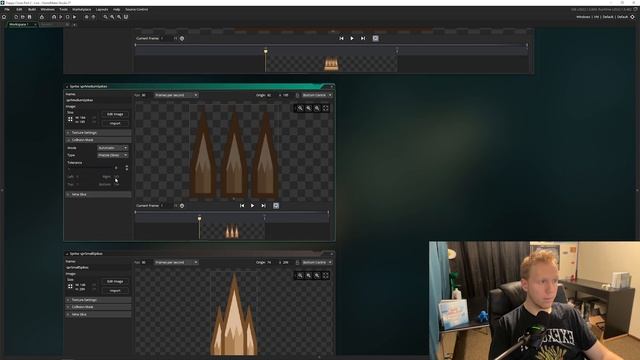
Task: Fit sprSmallSpikes preview to window
Action: pyautogui.click(x=326, y=276)
